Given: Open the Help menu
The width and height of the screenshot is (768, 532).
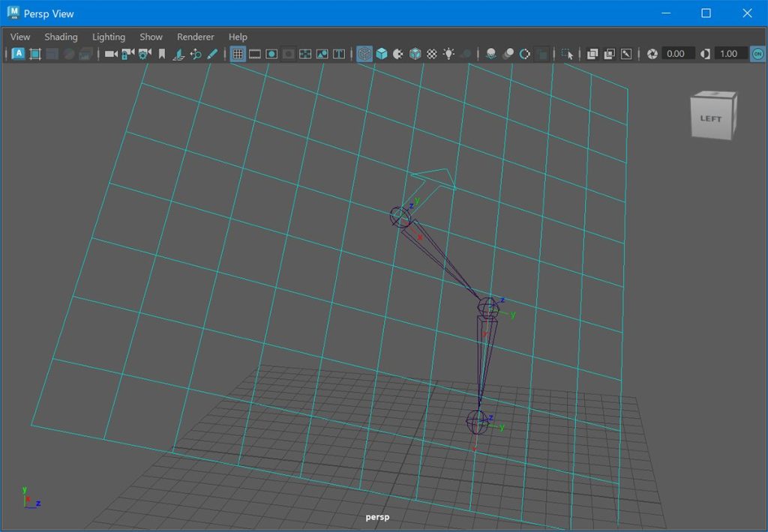Looking at the screenshot, I should point(238,37).
